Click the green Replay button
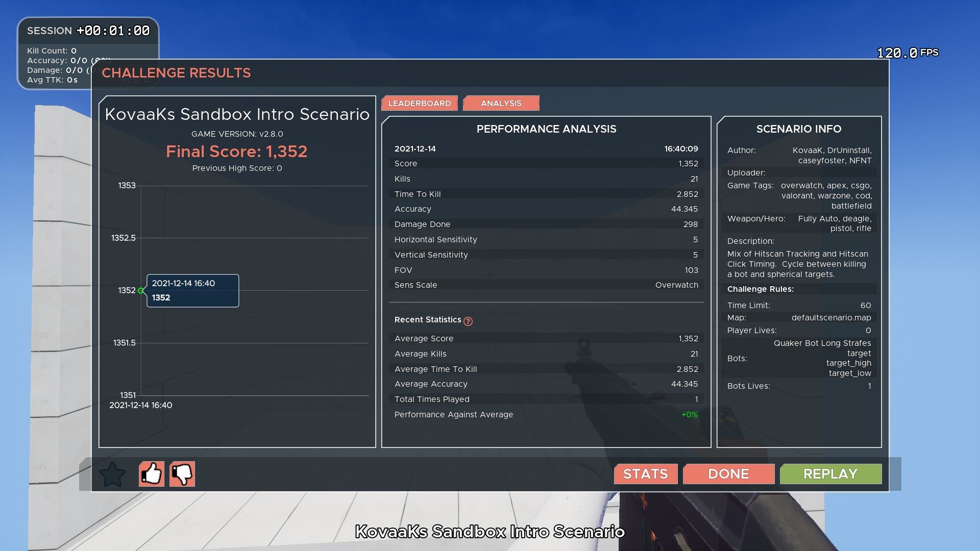Viewport: 980px width, 551px height. 830,474
